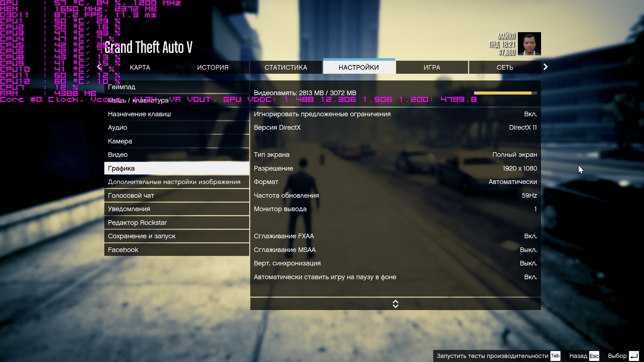Click right arrow to scroll menu tabs
This screenshot has width=644, height=362.
pyautogui.click(x=545, y=67)
